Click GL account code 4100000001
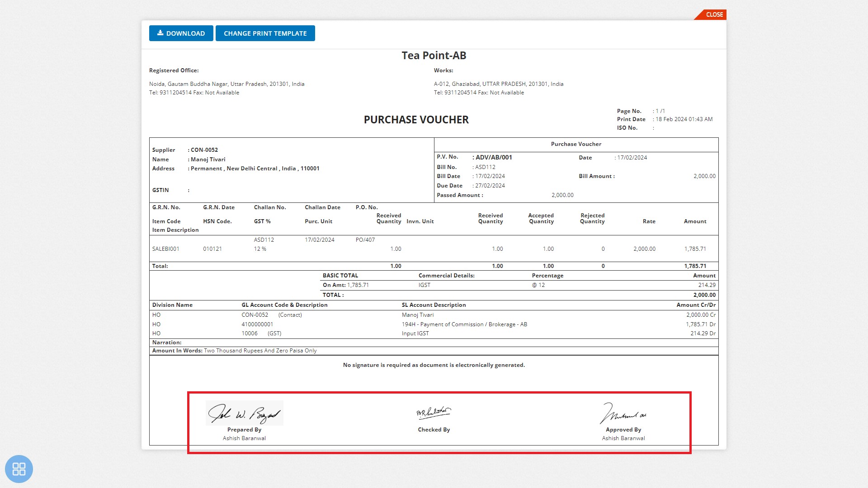The width and height of the screenshot is (868, 488). (x=257, y=324)
